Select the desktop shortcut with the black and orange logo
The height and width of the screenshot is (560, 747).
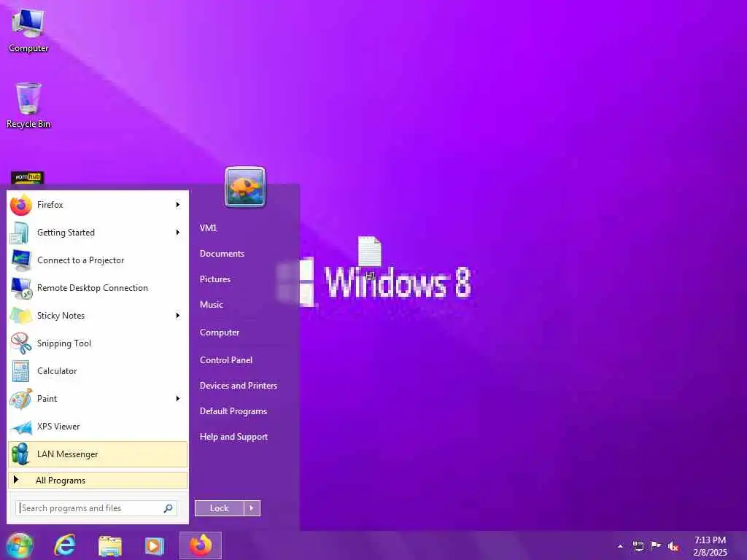point(27,177)
